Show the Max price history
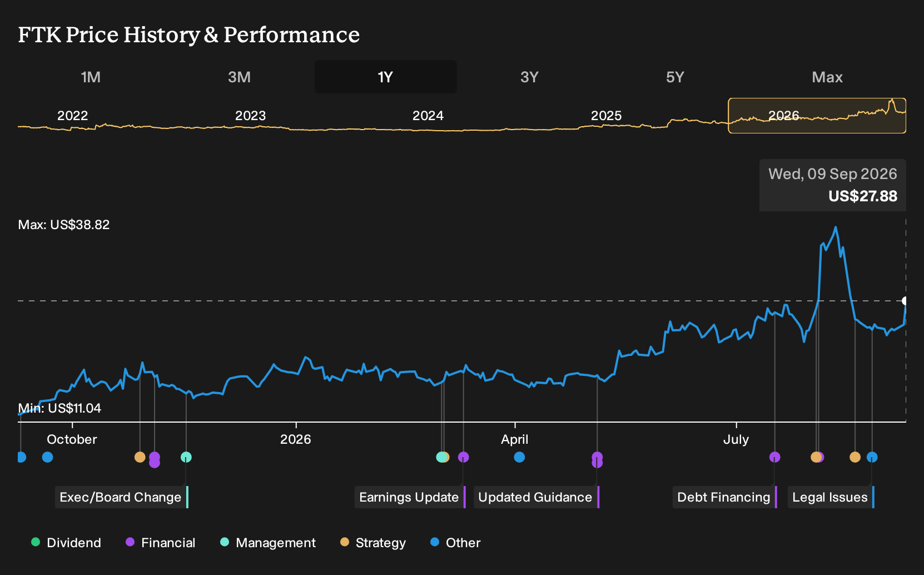The image size is (924, 575). [827, 77]
